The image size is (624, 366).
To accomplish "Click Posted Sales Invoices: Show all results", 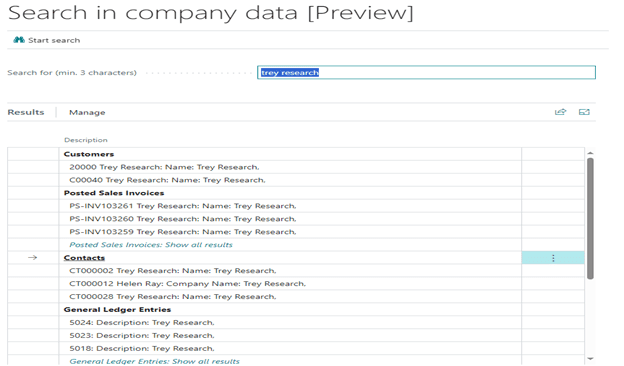I will coord(151,245).
